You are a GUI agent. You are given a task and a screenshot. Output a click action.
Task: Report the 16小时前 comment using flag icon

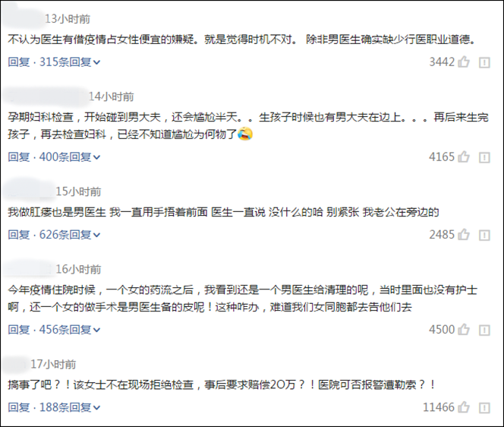(484, 331)
